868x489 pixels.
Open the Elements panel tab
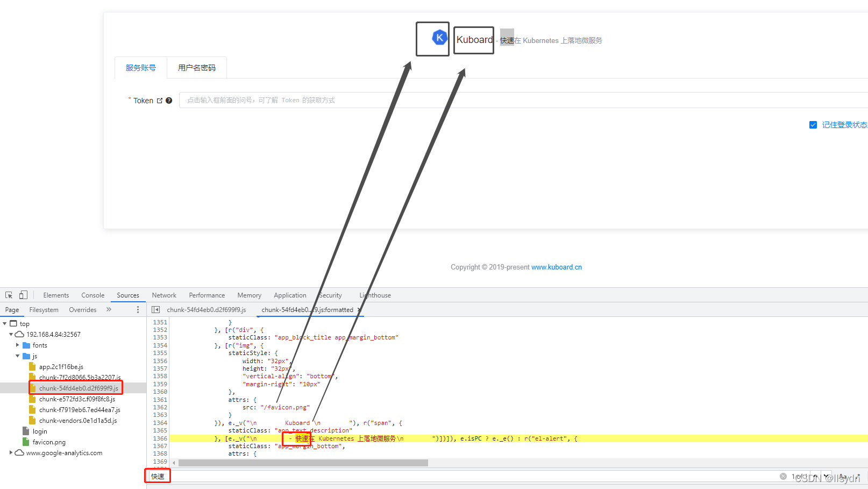[x=56, y=295]
